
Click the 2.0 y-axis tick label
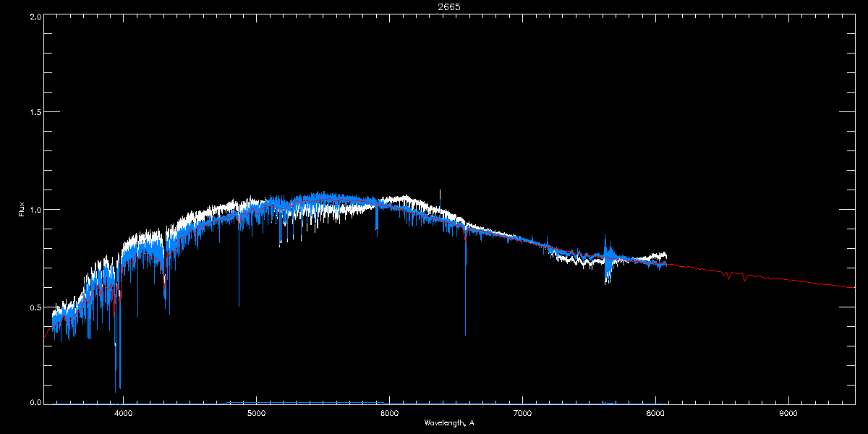coord(34,16)
